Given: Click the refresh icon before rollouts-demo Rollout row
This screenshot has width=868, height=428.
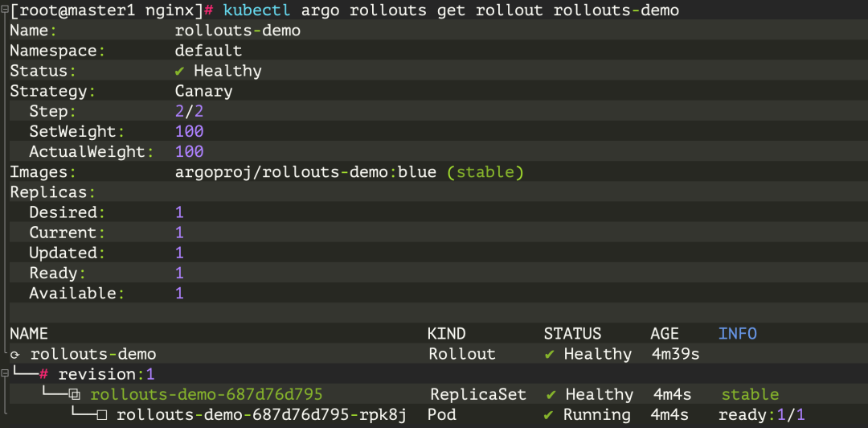Looking at the screenshot, I should click(x=14, y=355).
